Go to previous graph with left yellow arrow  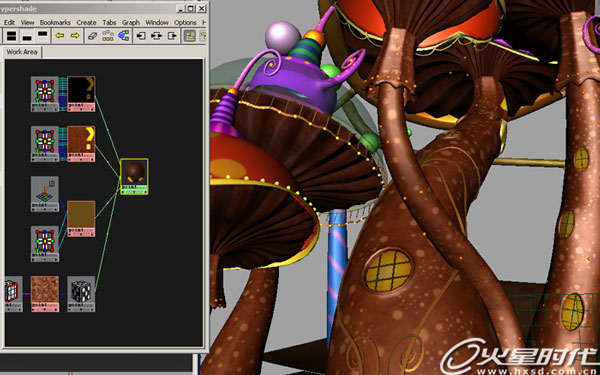60,36
